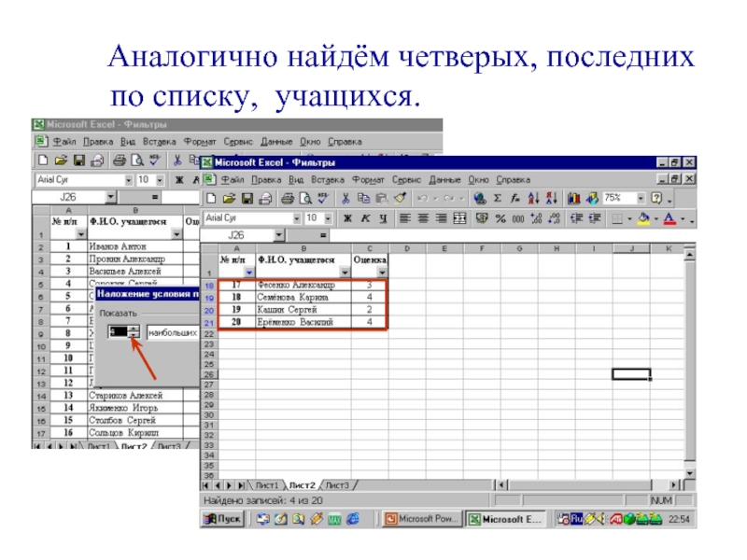Open Ф.И.О. учащегося filter dropdown in front window
Viewport: 747px width, 560px height.
[345, 273]
